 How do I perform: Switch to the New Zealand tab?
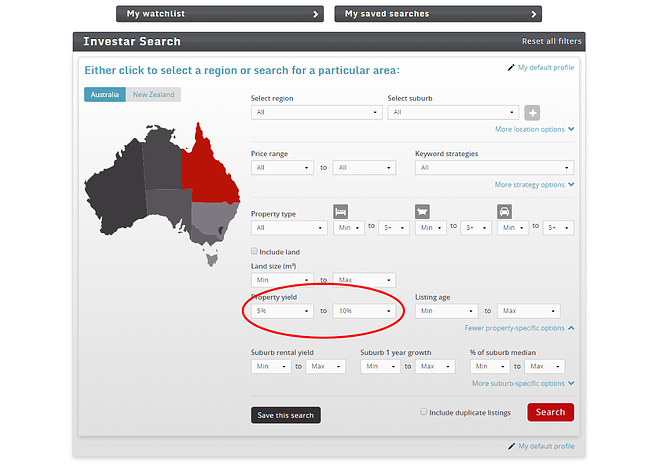coord(153,94)
